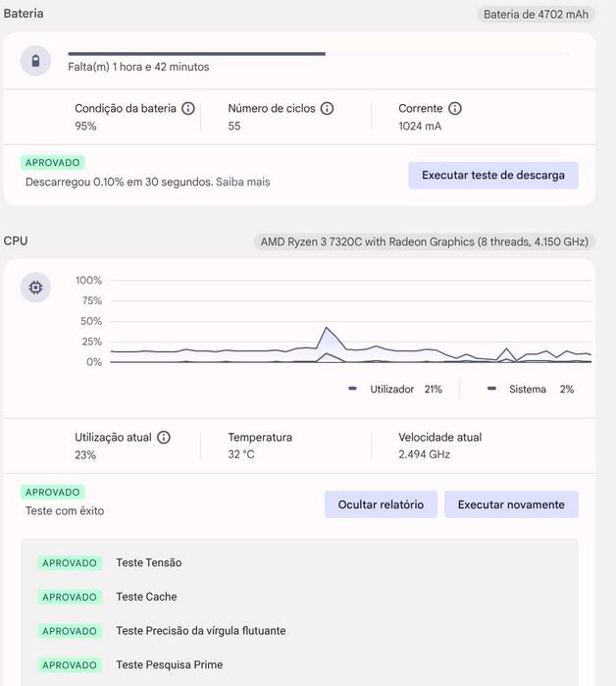
Task: Click the Sistema legend marker
Action: (x=491, y=390)
